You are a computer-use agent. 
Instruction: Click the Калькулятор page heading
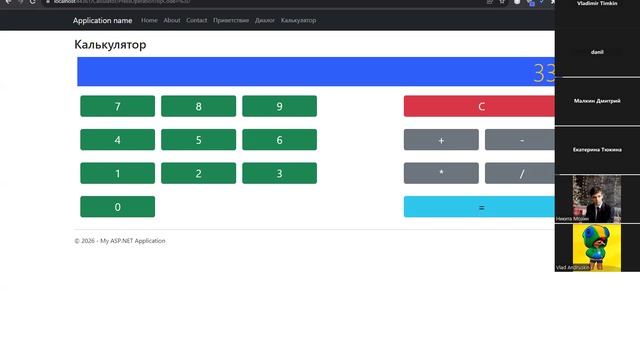pos(110,44)
